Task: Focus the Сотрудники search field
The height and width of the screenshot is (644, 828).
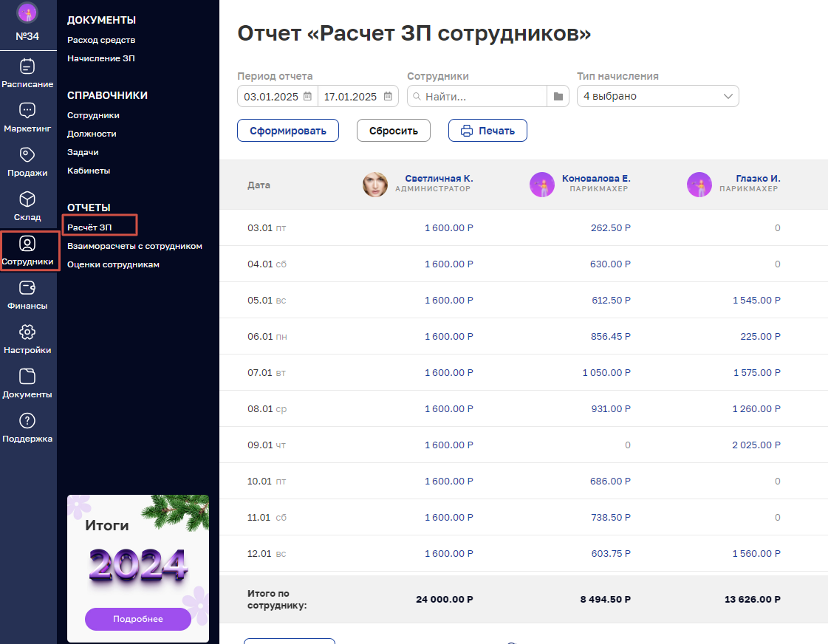Action: click(x=477, y=97)
